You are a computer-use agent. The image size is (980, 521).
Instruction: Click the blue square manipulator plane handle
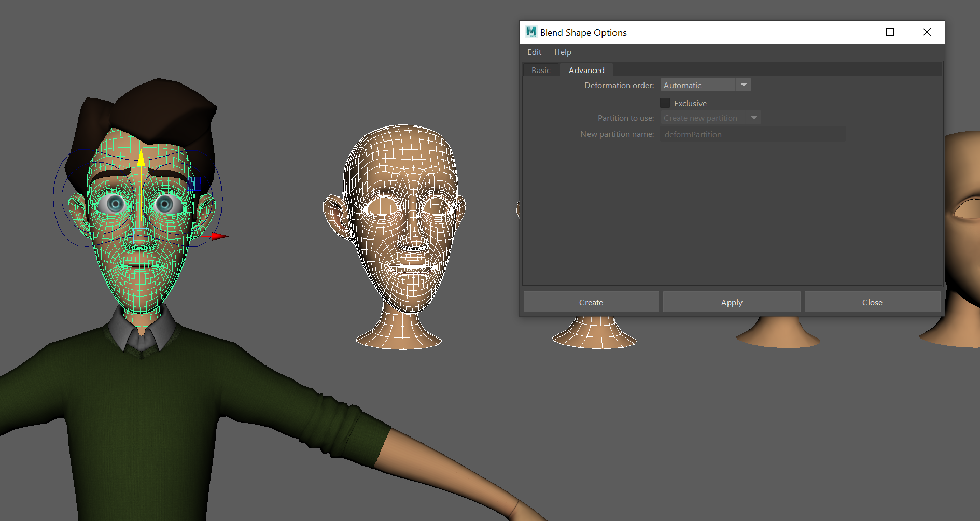click(193, 184)
